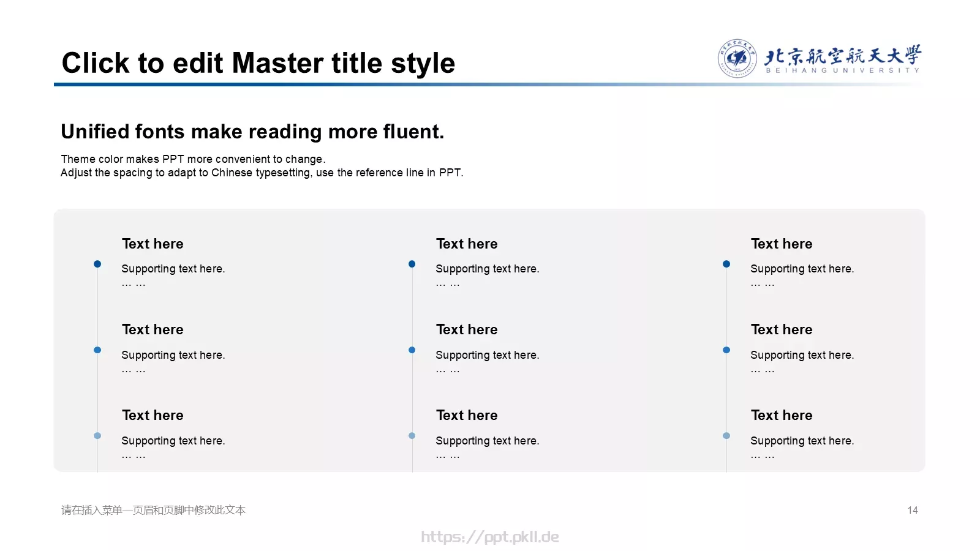980x551 pixels.
Task: Click top 'Supporting text here.' in left column
Action: click(x=173, y=269)
